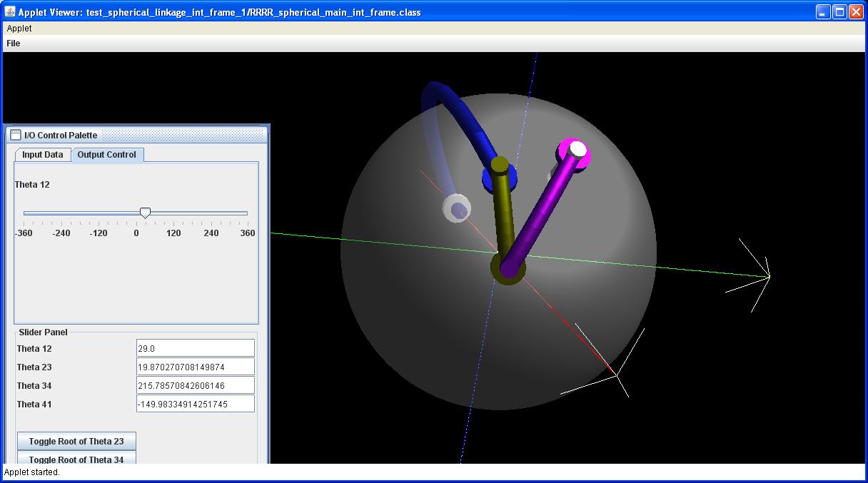Click the Theta 12 value field showing 29.0
This screenshot has width=868, height=483.
pyautogui.click(x=195, y=347)
